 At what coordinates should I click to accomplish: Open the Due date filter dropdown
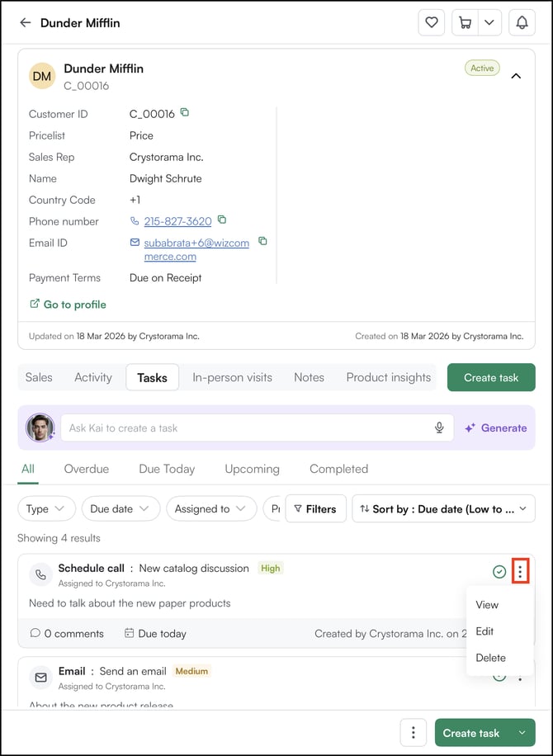point(121,508)
